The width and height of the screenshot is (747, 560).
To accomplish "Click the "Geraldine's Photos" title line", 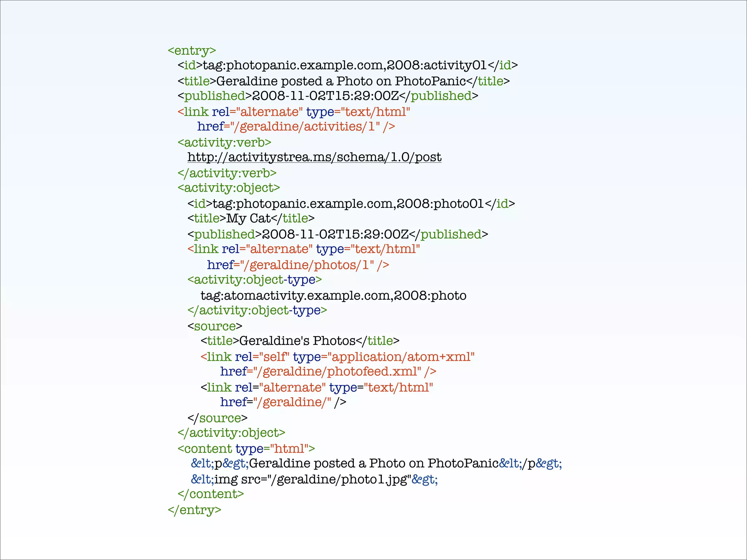I will (300, 341).
